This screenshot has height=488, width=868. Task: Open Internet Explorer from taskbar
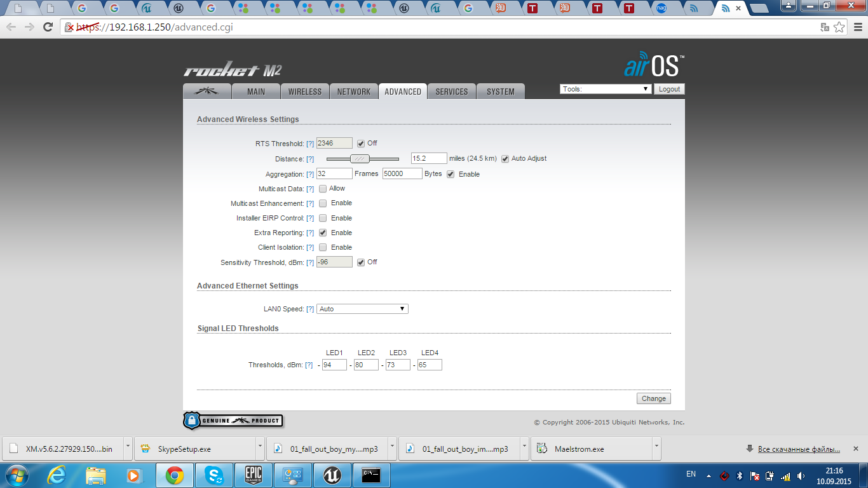tap(57, 475)
